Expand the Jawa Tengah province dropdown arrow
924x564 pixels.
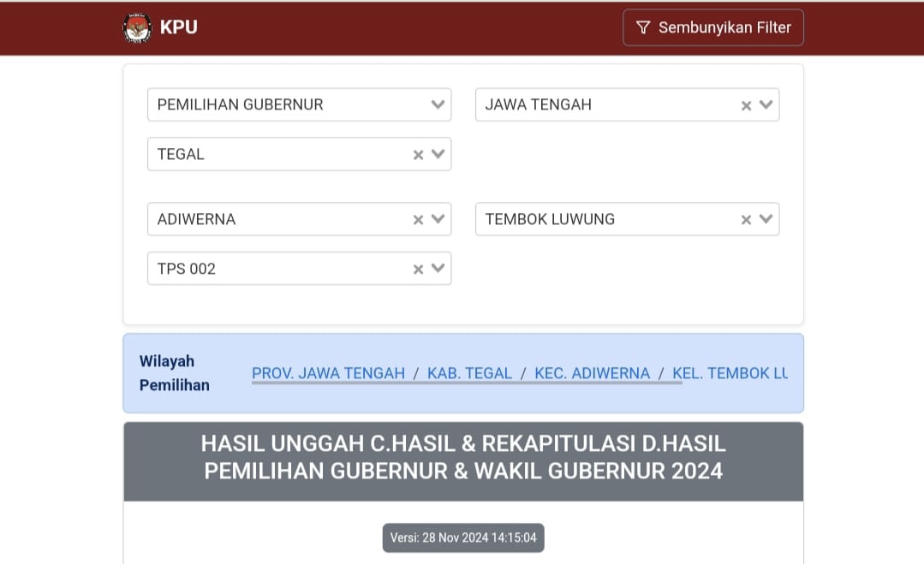[x=766, y=104]
